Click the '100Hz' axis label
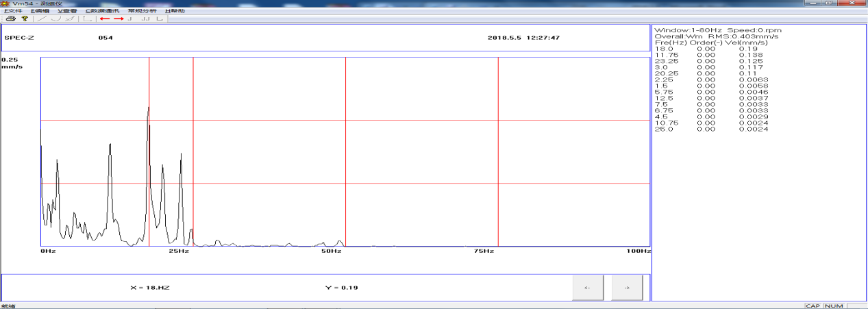 click(639, 251)
